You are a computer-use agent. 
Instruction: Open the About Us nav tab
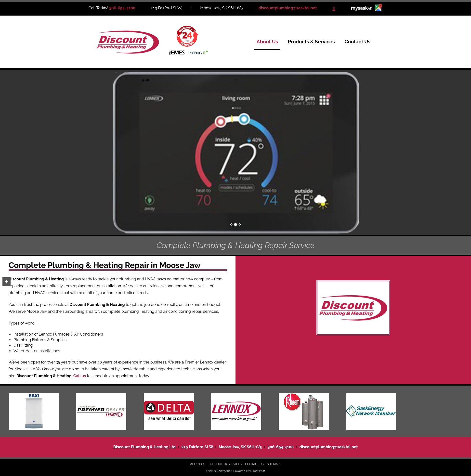point(267,42)
